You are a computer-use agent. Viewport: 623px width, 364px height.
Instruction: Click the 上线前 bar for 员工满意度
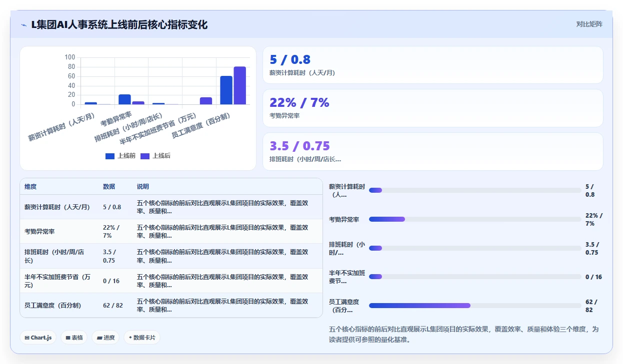(226, 90)
